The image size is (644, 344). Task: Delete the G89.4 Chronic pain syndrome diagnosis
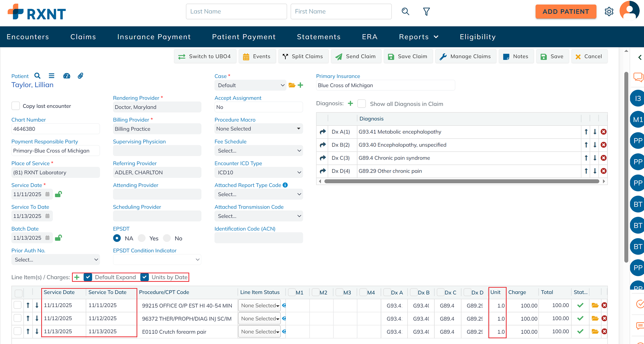603,158
